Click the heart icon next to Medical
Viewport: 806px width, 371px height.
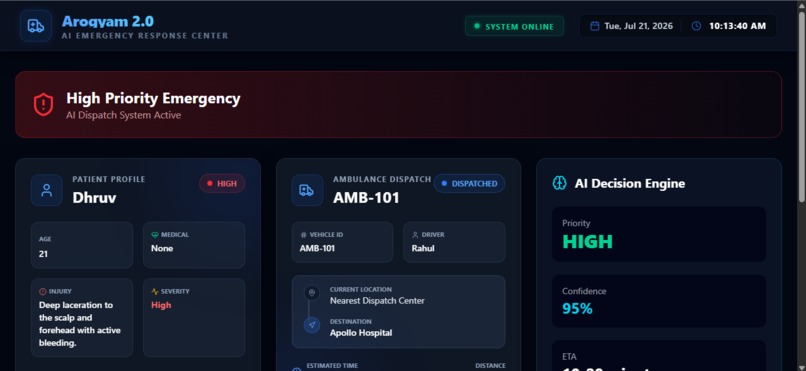coord(155,235)
